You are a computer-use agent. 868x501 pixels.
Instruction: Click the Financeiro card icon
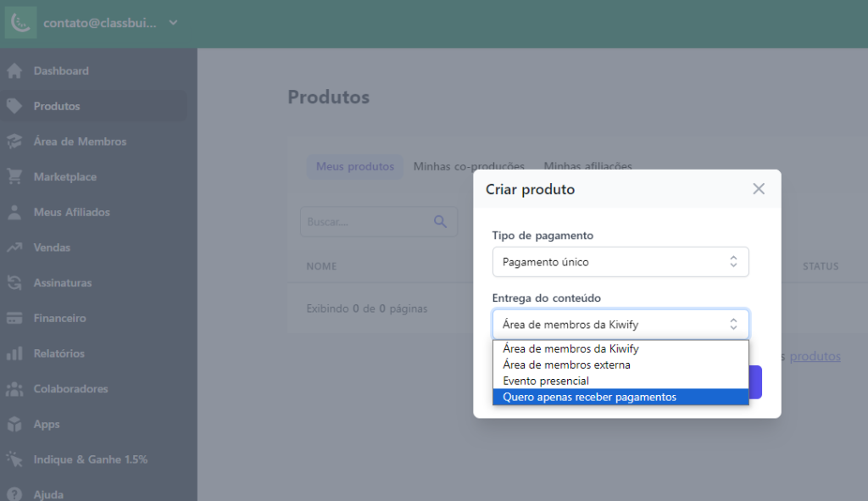[x=14, y=318]
